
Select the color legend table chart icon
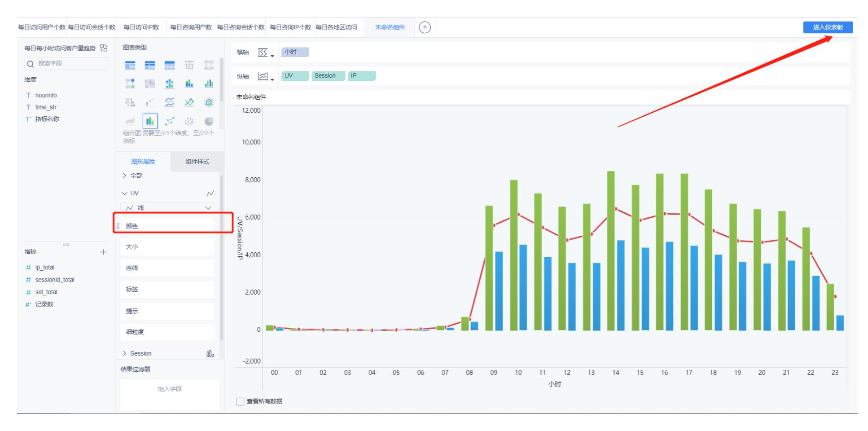pyautogui.click(x=130, y=84)
